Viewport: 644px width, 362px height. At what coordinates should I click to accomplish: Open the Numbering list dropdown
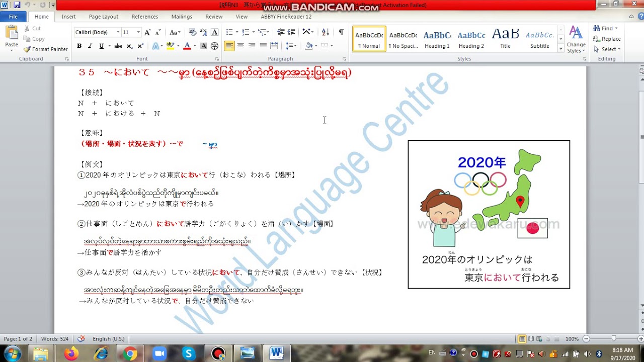[254, 32]
